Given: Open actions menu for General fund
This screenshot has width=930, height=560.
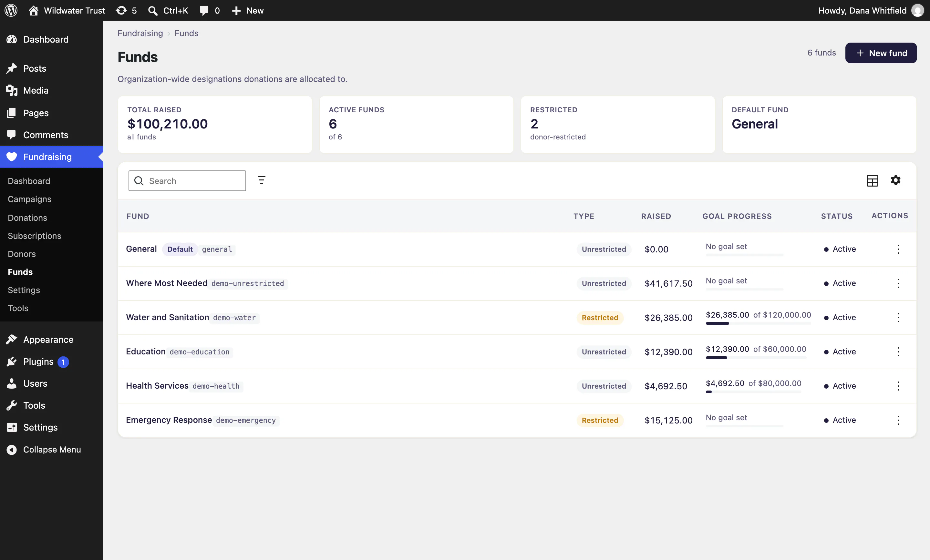Looking at the screenshot, I should tap(898, 249).
